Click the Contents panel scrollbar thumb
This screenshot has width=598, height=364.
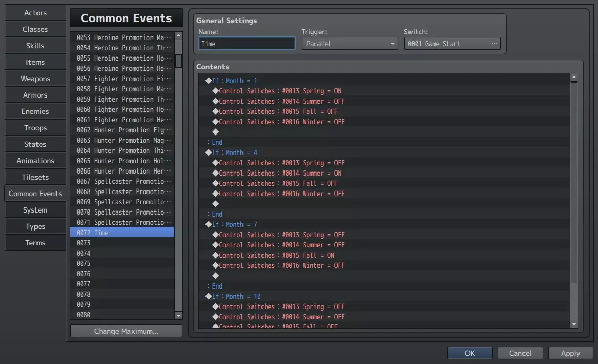(574, 183)
